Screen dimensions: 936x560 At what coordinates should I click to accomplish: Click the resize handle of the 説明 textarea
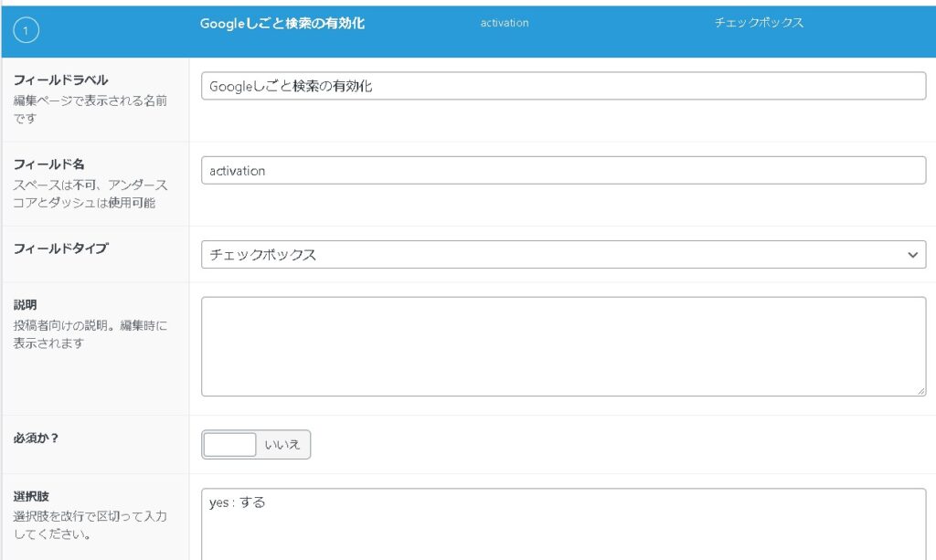(920, 391)
